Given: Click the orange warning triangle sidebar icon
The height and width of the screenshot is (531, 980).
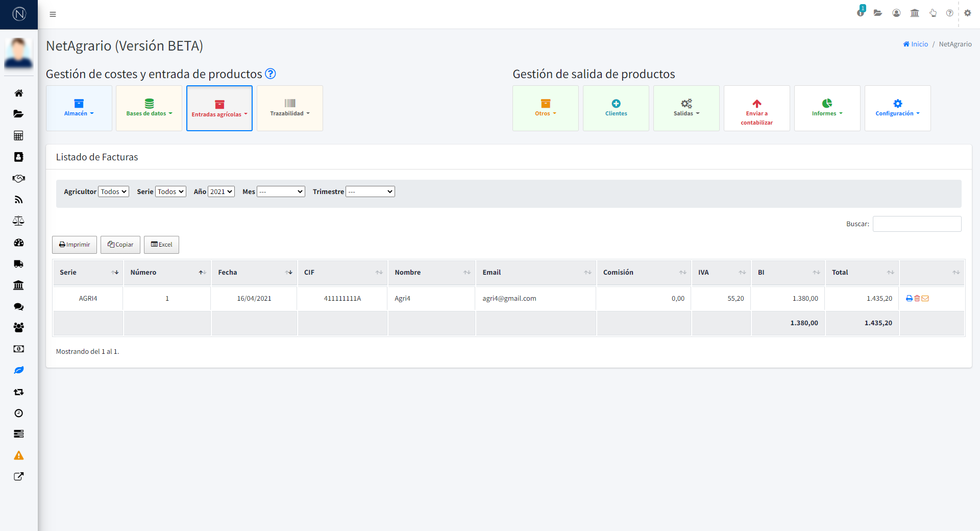Looking at the screenshot, I should [x=19, y=455].
